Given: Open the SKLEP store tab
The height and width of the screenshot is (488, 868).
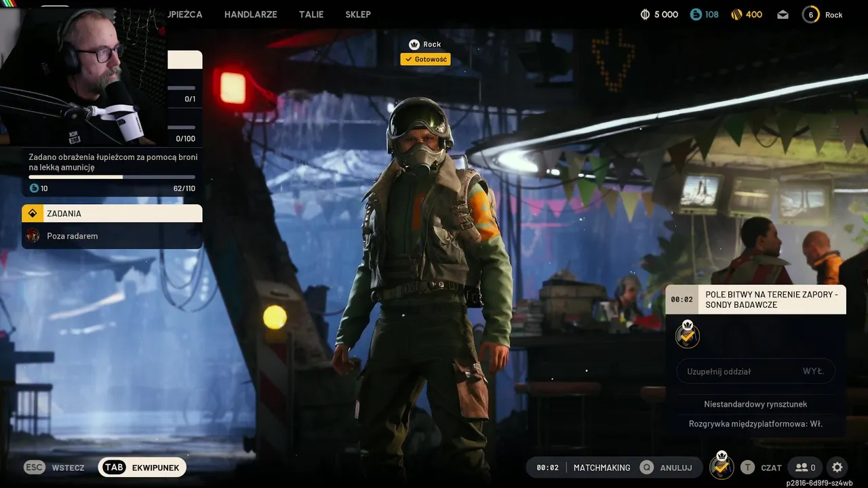Looking at the screenshot, I should (x=358, y=14).
